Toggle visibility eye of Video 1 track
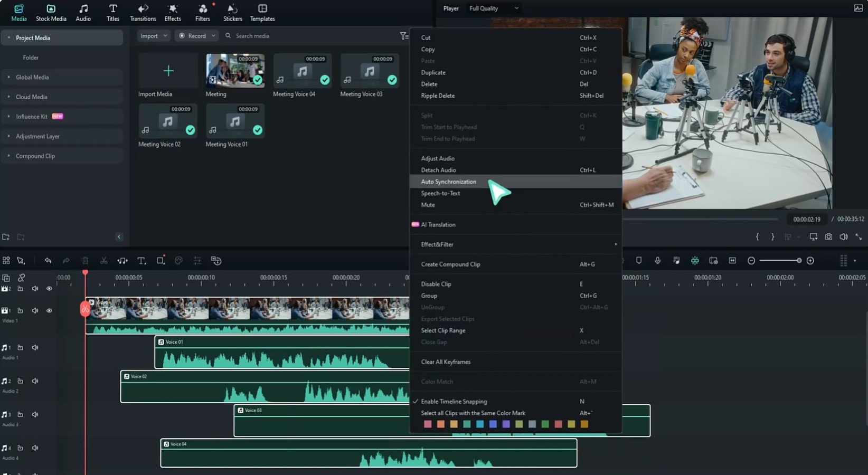 [x=49, y=310]
